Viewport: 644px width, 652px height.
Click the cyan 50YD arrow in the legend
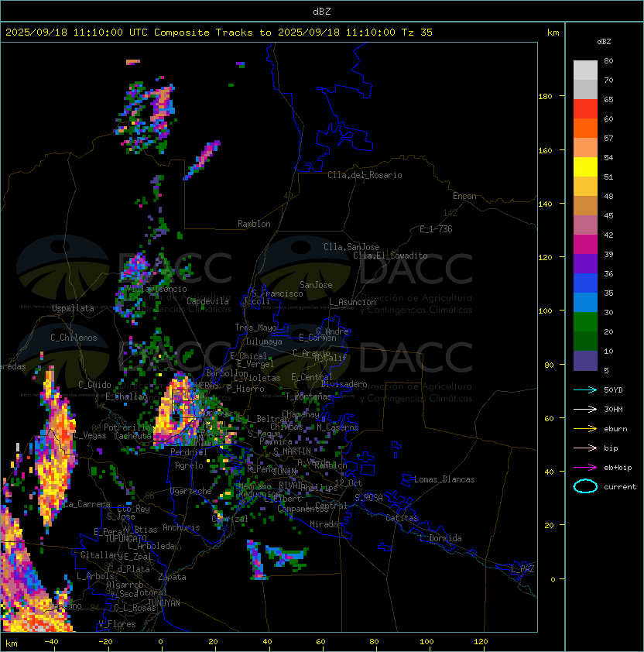coord(585,390)
